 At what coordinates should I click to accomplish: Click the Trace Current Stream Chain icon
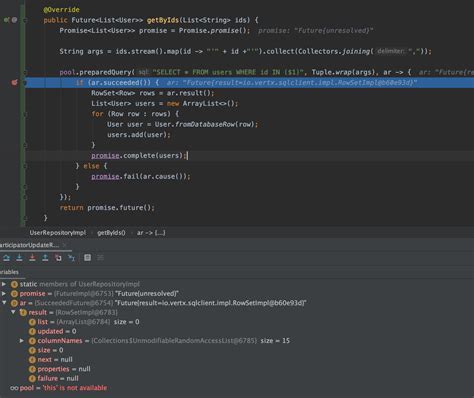100,258
